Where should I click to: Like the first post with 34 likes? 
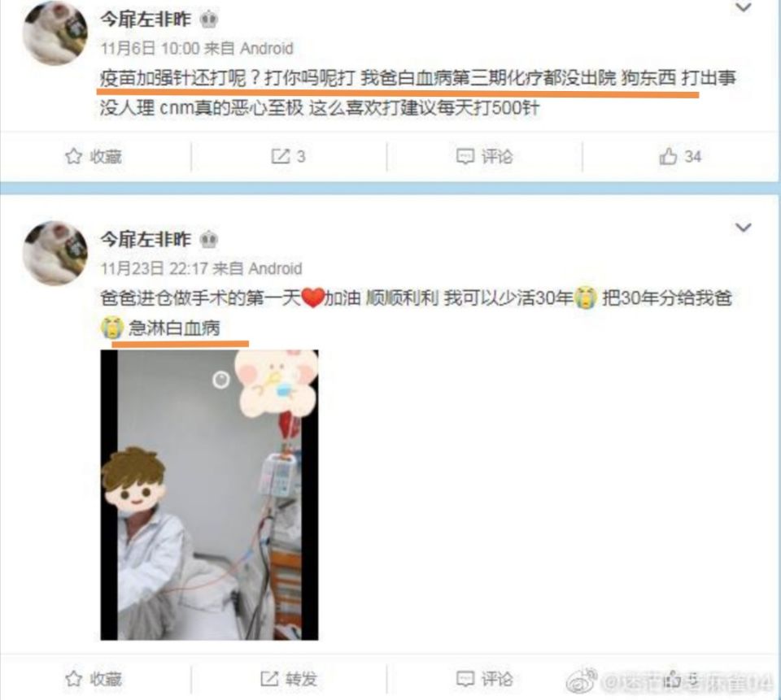point(680,156)
